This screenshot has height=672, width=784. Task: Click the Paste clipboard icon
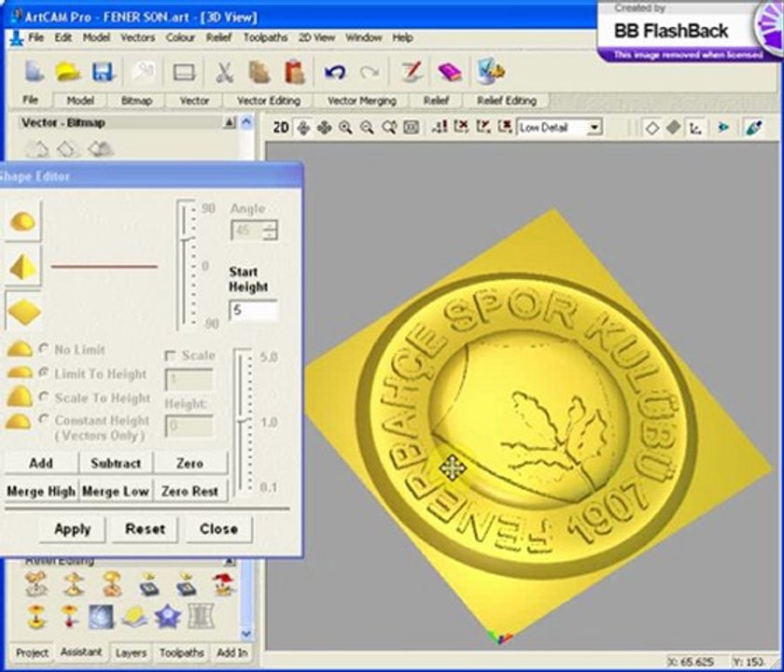[295, 72]
